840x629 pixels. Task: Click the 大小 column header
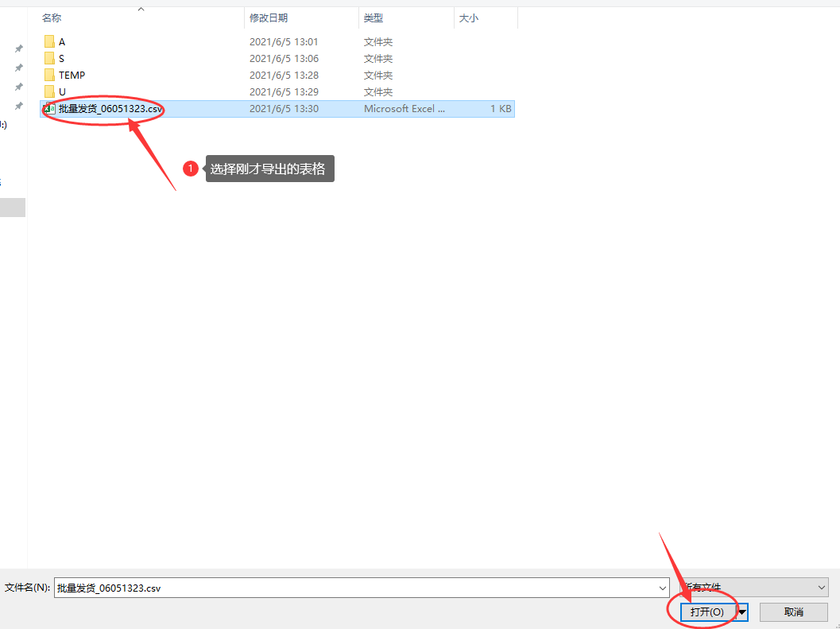(x=469, y=17)
